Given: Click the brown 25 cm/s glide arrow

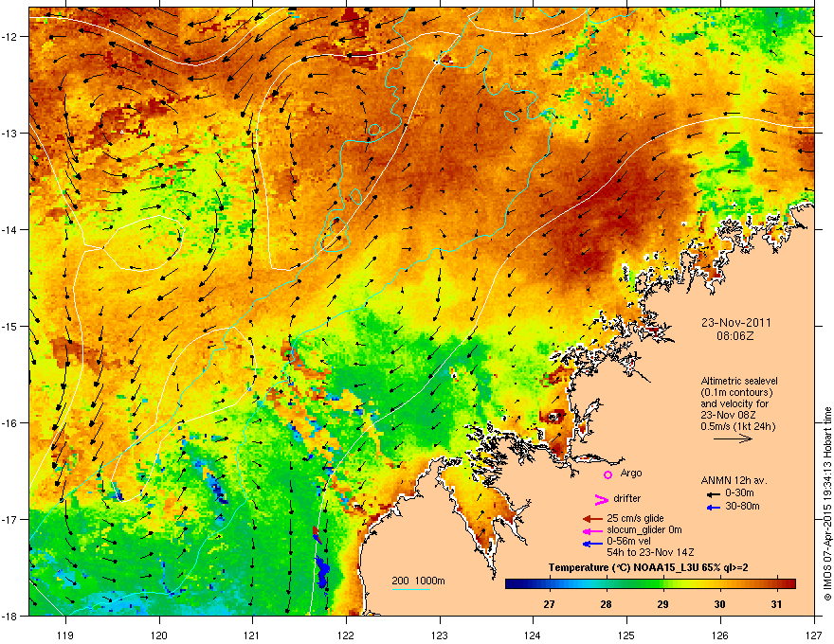Looking at the screenshot, I should coord(592,519).
